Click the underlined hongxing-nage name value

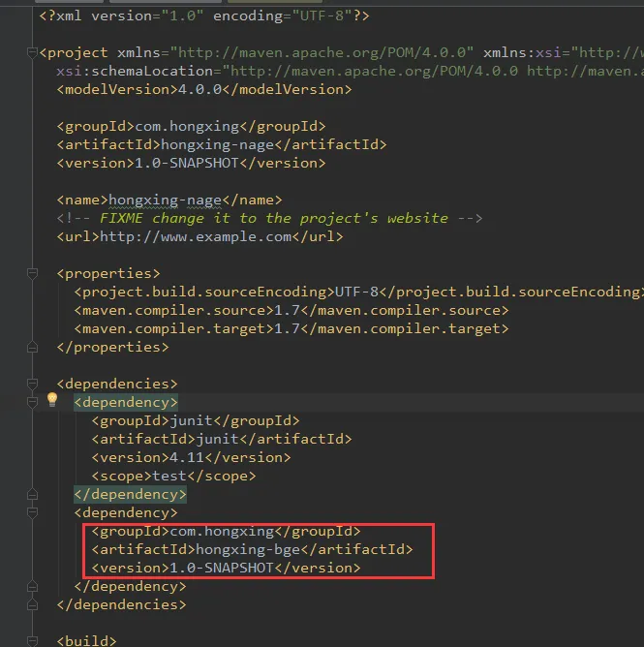click(165, 200)
